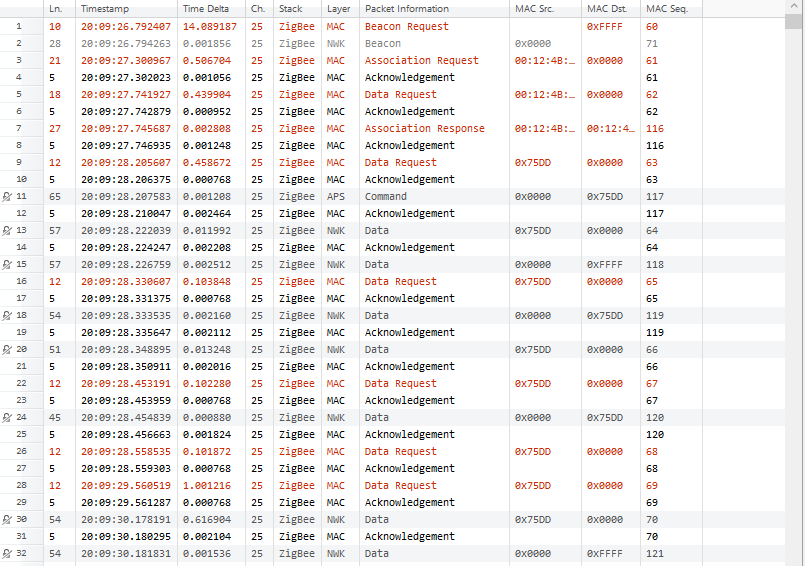Click timestamp 20:09:28.207583
The image size is (805, 566).
point(126,197)
